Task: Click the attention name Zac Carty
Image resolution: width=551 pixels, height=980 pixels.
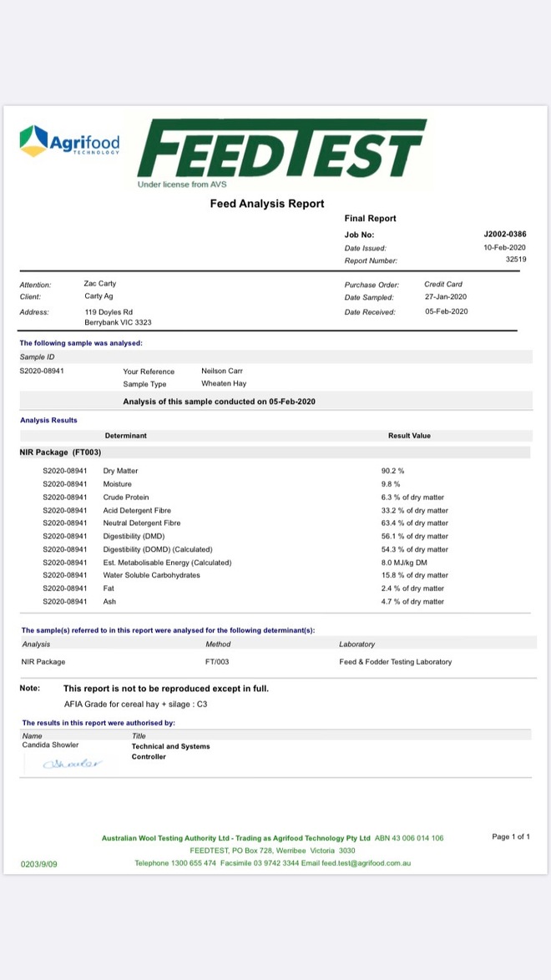Action: click(99, 284)
